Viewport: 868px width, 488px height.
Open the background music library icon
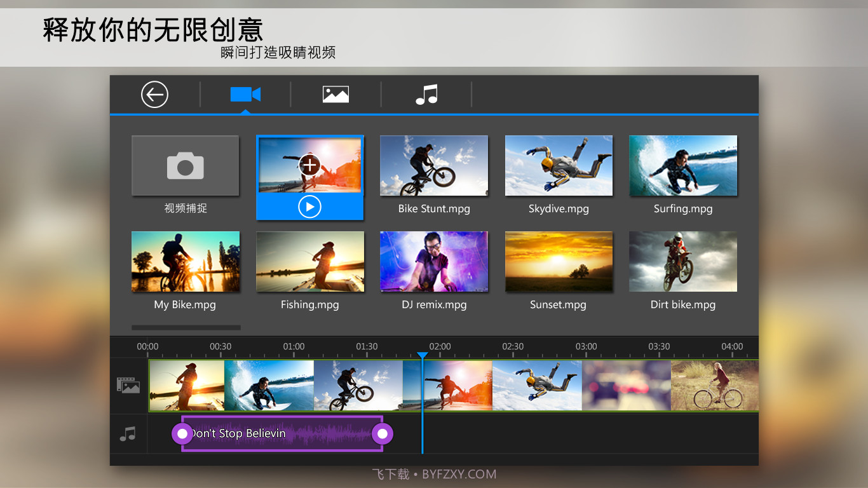[426, 94]
